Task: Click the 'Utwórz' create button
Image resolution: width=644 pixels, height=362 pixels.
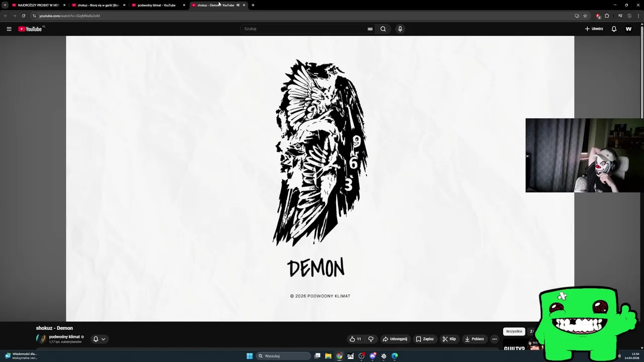Action: click(594, 29)
